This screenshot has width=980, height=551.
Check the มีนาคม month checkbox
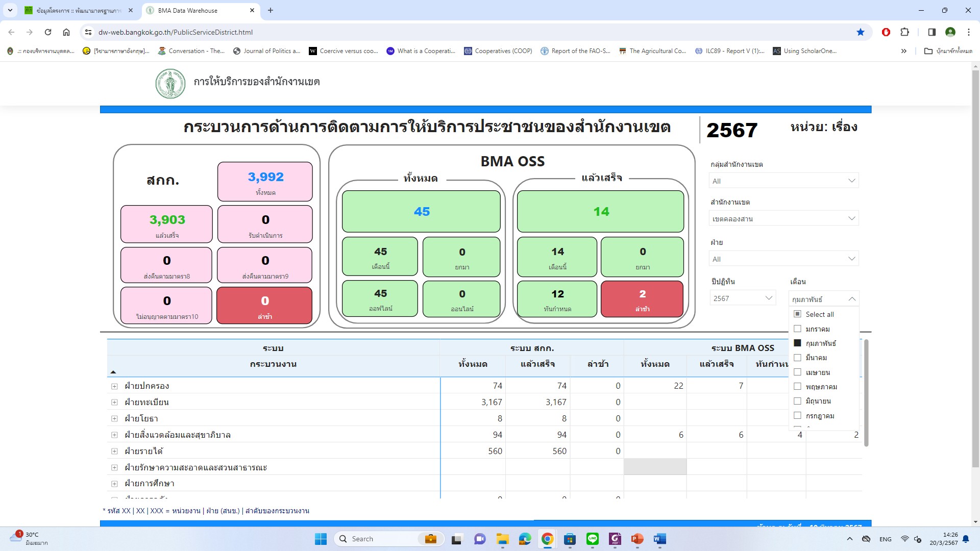(x=797, y=358)
